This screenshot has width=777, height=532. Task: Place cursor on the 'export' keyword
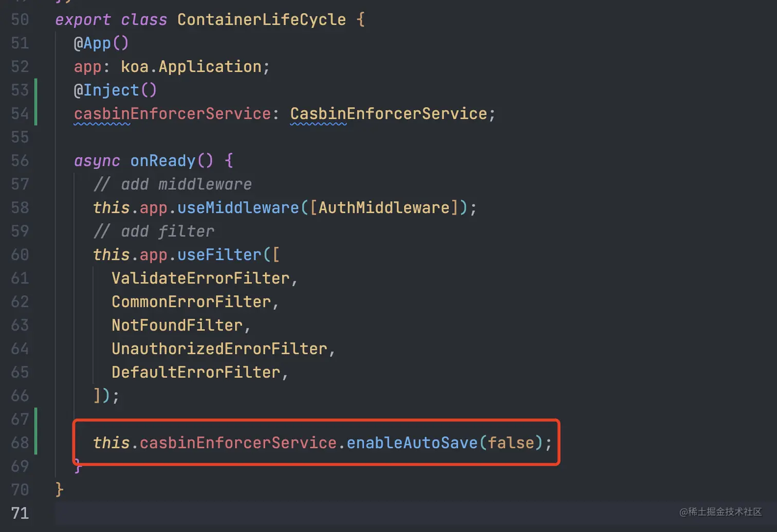(83, 20)
